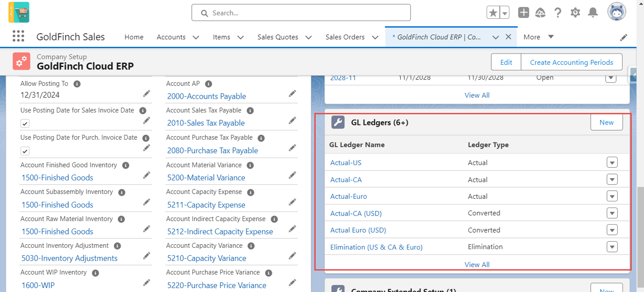This screenshot has width=644, height=292.
Task: Show info for Account Capacity Expense
Action: [250, 192]
